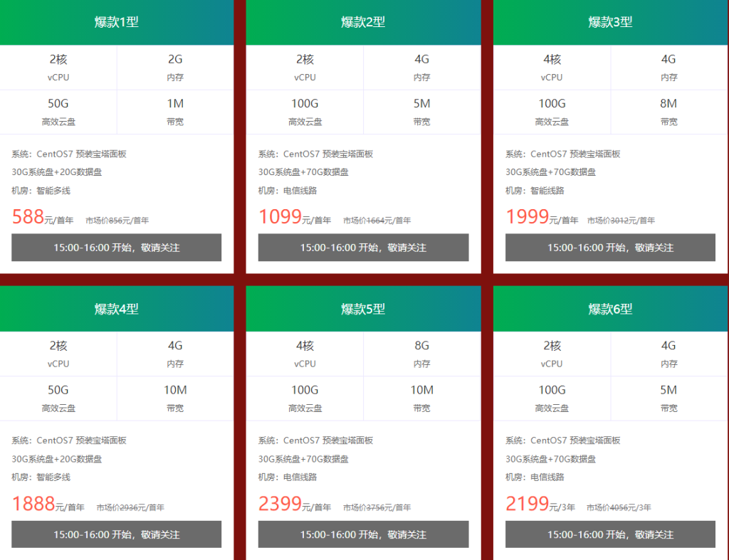This screenshot has width=729, height=560.
Task: Click the 2399 price on 爆款5型
Action: click(x=279, y=503)
